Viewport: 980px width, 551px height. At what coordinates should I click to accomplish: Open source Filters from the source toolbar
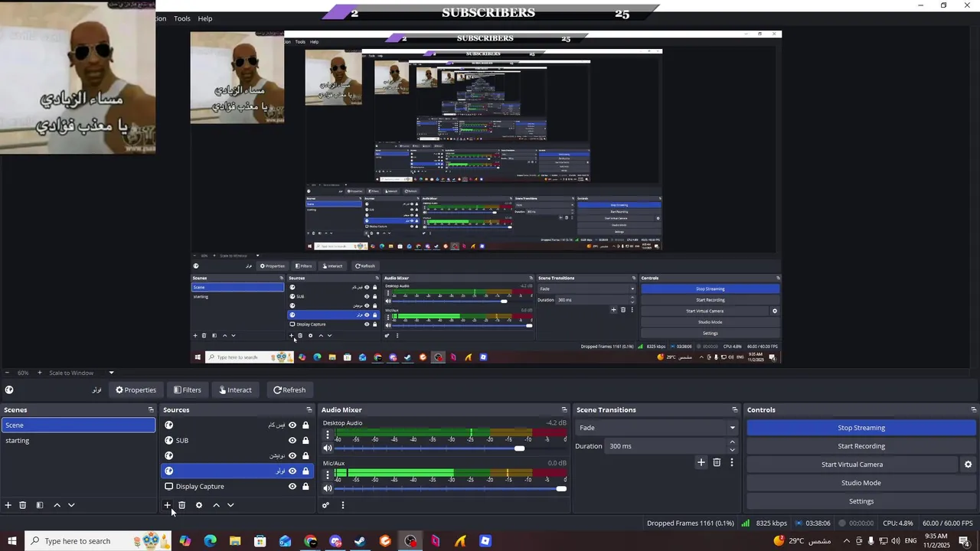188,390
